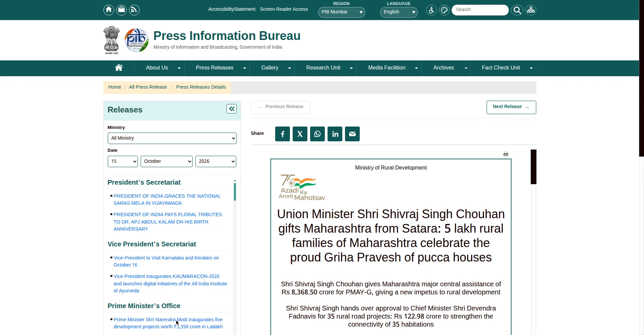Screen dimensions: 644x335
Task: Open the Region dropdown PIB Mumbai
Action: point(341,12)
